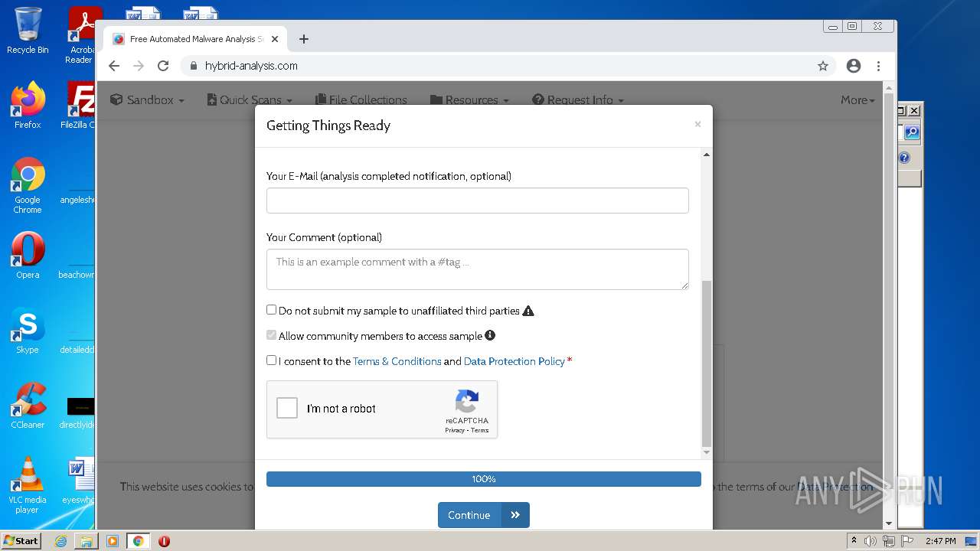The image size is (980, 551).
Task: Click the dialog scrollbar up arrow
Action: click(707, 155)
